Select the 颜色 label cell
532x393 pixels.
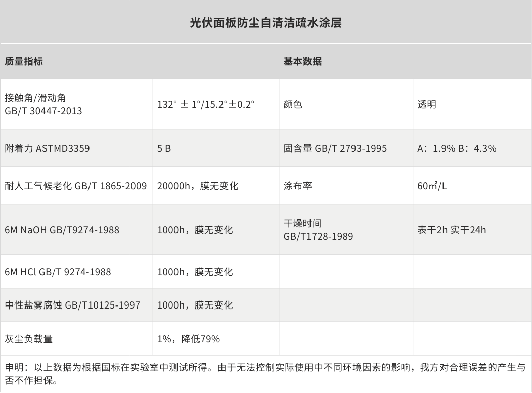pos(293,105)
